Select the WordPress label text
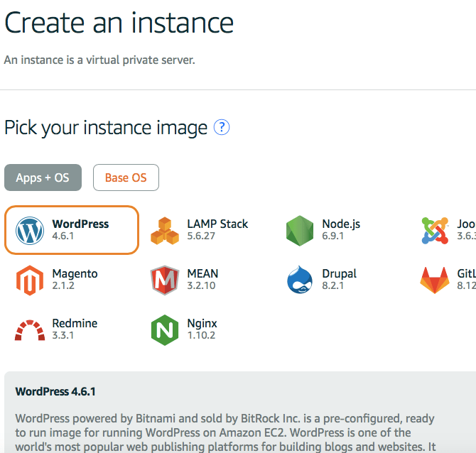476x453 pixels. pos(80,224)
